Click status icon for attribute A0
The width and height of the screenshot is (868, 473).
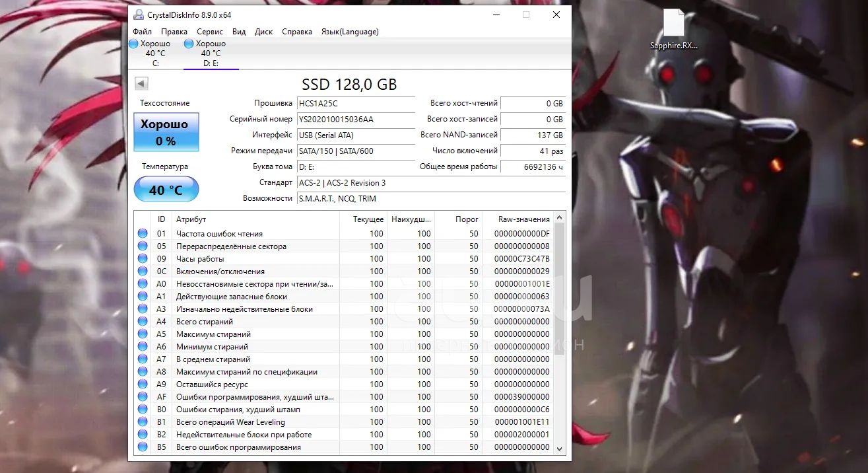pyautogui.click(x=143, y=283)
